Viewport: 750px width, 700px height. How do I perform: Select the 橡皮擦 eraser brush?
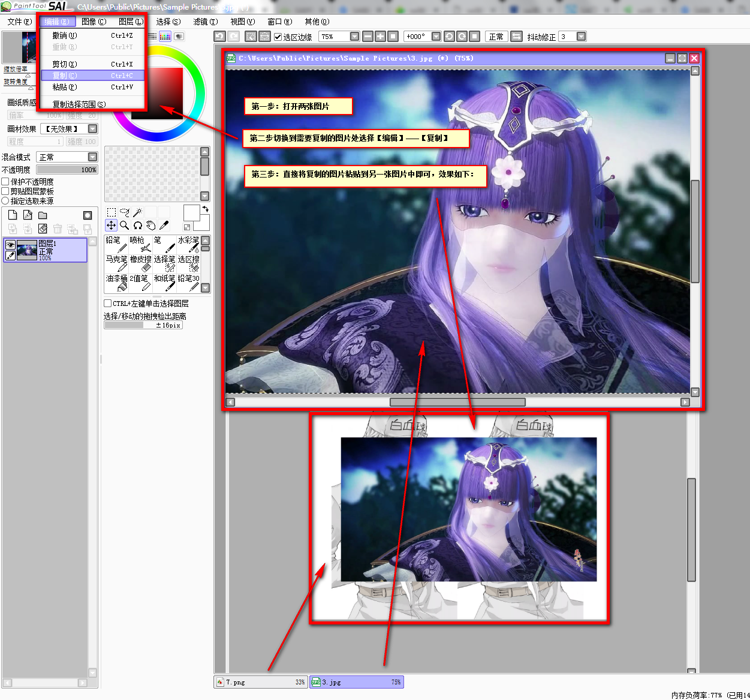coord(140,263)
